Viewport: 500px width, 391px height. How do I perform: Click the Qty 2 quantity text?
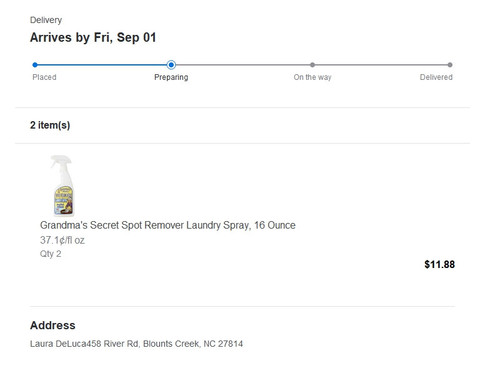[x=50, y=254]
